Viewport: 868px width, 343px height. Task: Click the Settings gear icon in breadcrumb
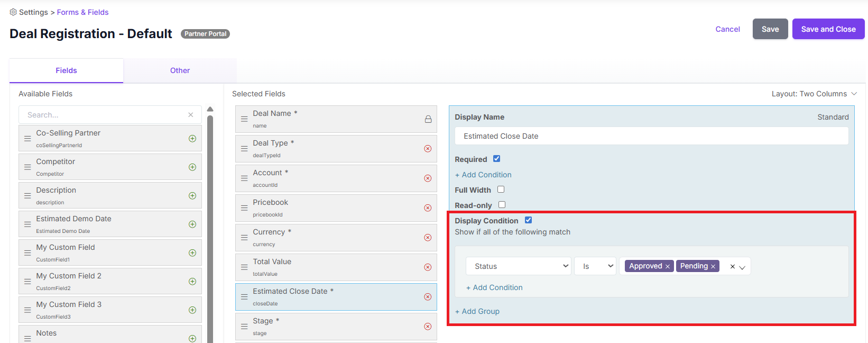pyautogui.click(x=13, y=12)
